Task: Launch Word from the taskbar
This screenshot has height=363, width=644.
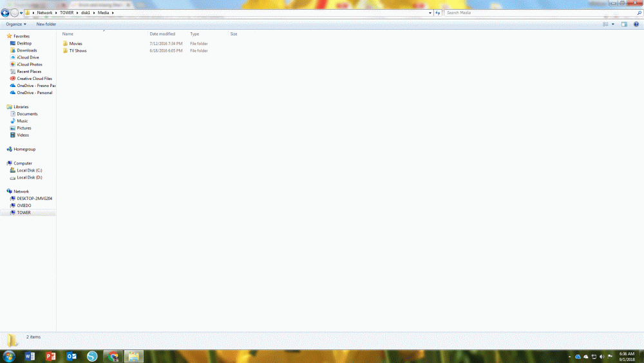Action: click(x=30, y=357)
